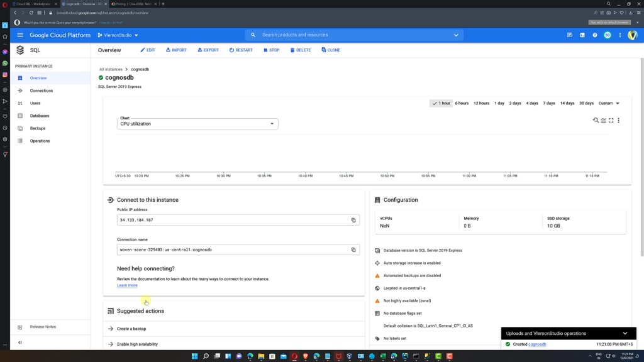Toggle smoothed chart line display
Screen dimensions: 644x362
[x=603, y=120]
